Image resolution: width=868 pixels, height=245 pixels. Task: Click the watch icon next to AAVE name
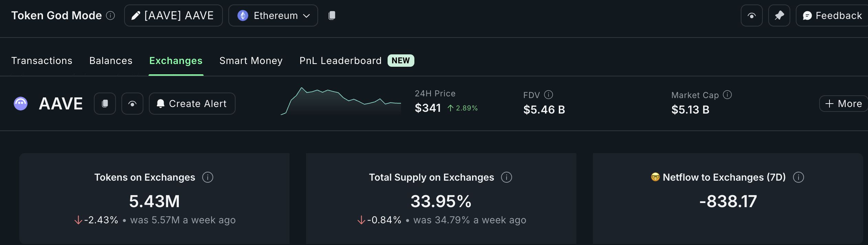point(132,103)
